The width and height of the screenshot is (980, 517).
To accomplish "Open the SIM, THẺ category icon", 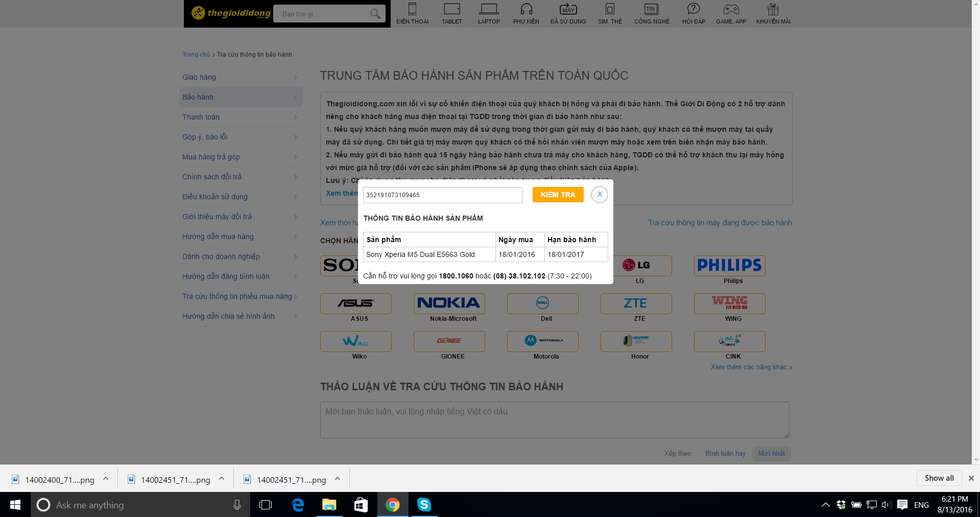I will coord(610,14).
